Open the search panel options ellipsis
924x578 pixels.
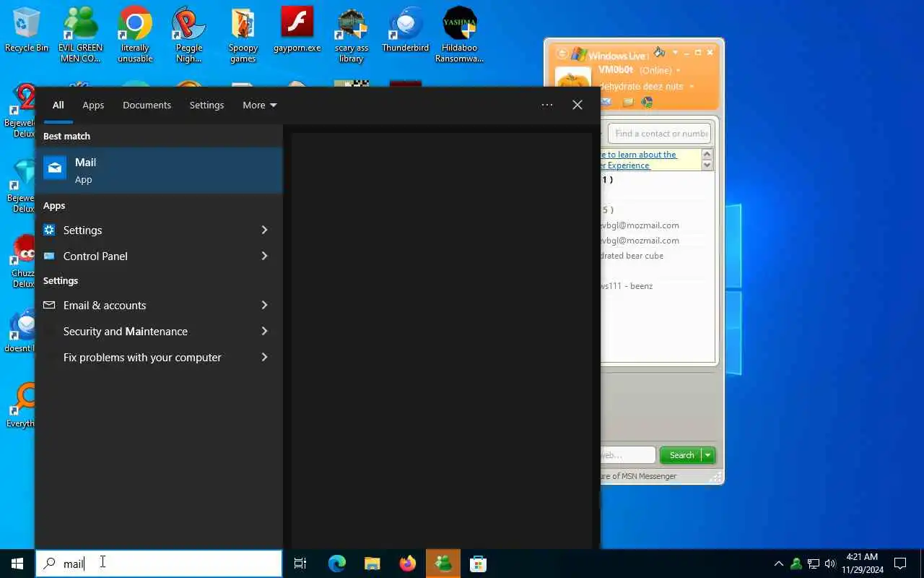click(547, 105)
